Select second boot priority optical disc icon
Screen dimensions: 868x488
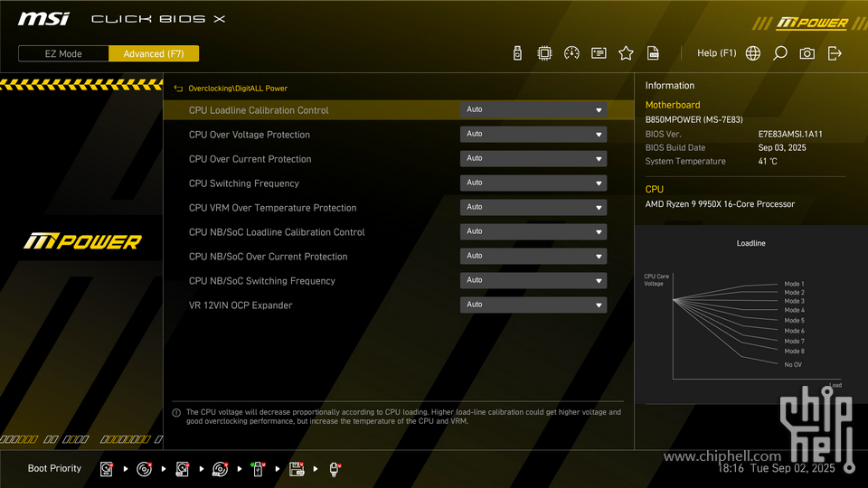[x=144, y=469]
